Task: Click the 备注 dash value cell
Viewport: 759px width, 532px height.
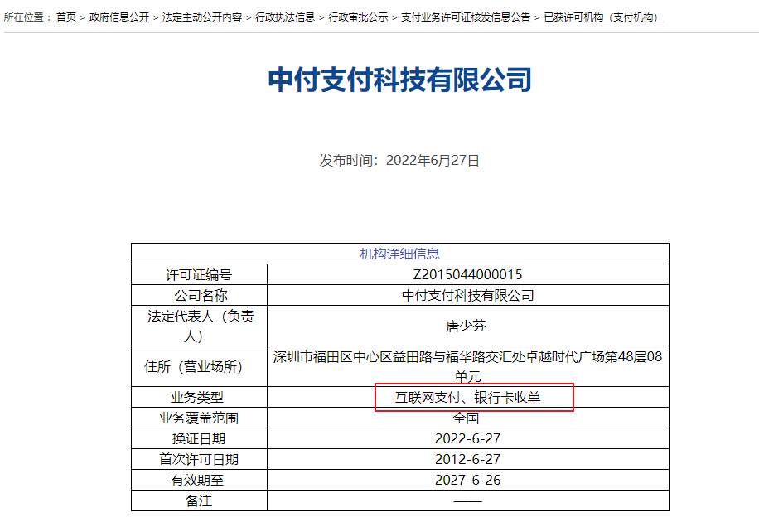Action: point(467,501)
